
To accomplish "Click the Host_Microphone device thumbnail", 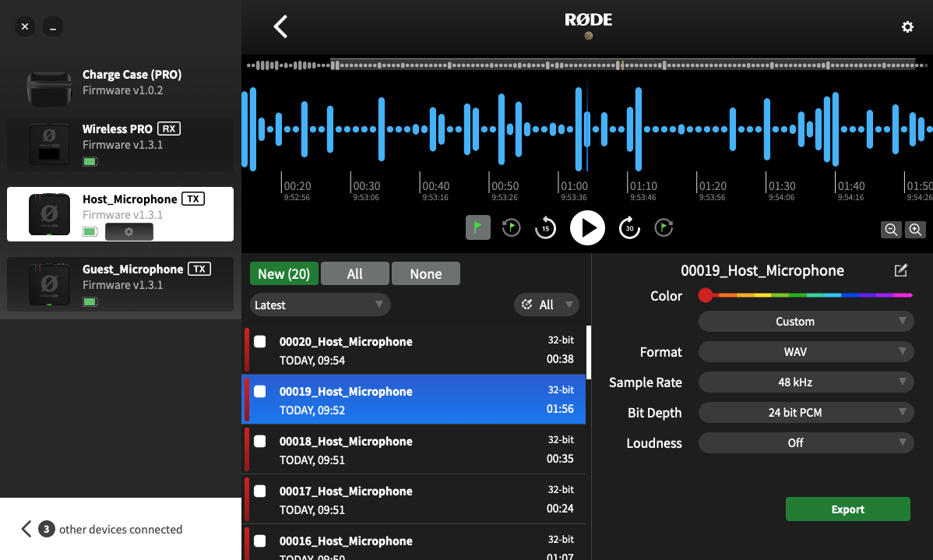I will [49, 214].
